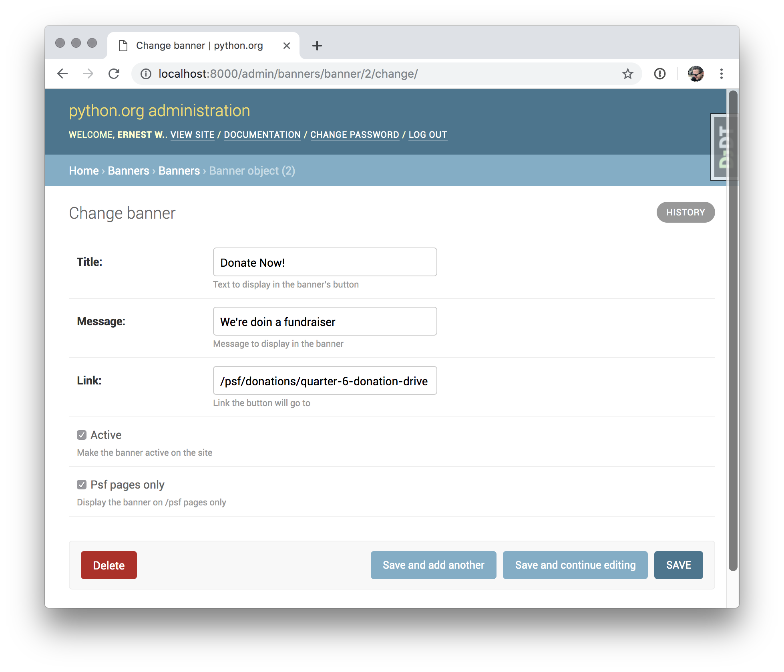Screen dimensions: 784x672
Task: Click the browser forward arrow
Action: click(88, 74)
